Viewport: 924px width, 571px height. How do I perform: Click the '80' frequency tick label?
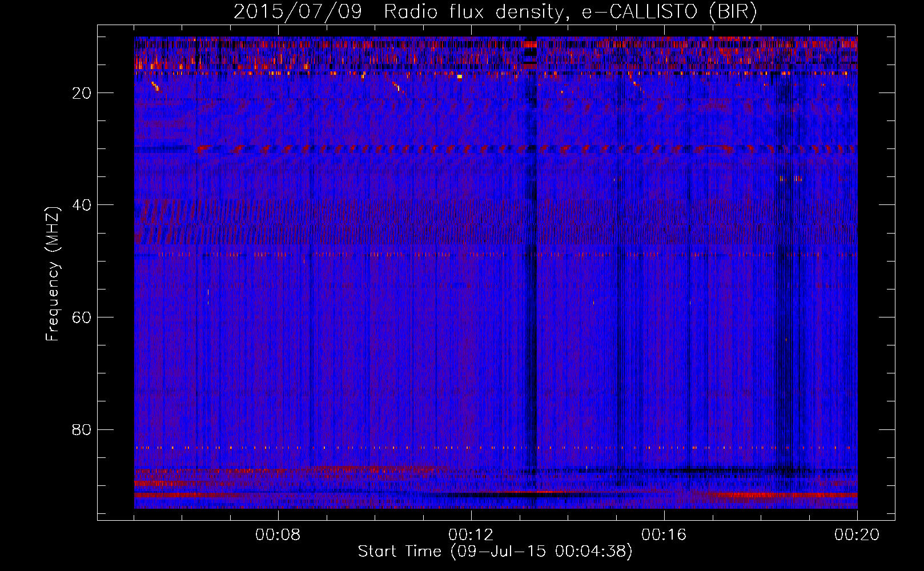tap(82, 429)
